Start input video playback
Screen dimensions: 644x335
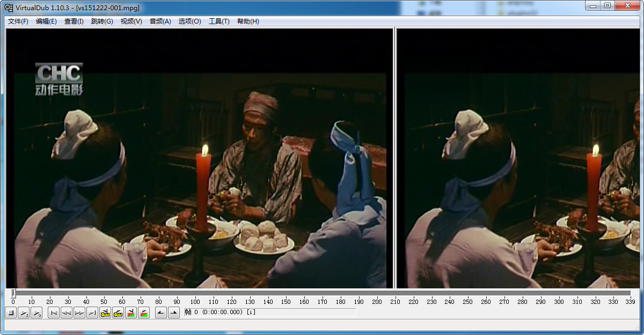pos(24,312)
